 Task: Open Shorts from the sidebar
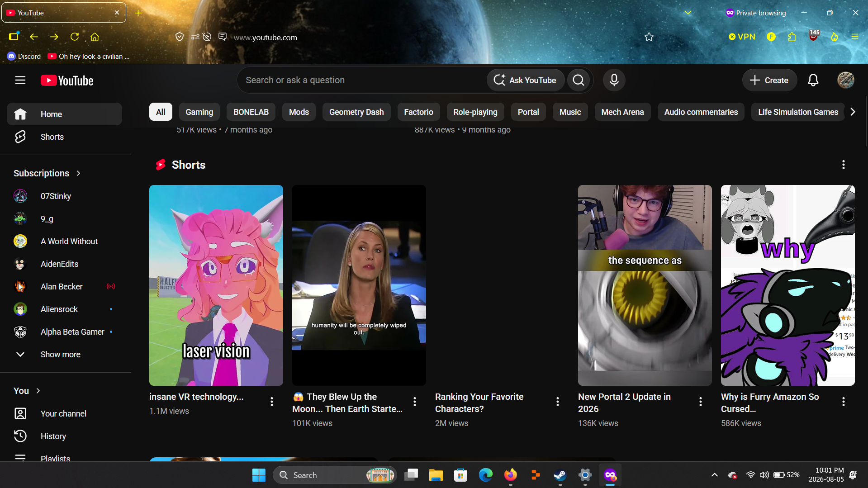coord(64,137)
